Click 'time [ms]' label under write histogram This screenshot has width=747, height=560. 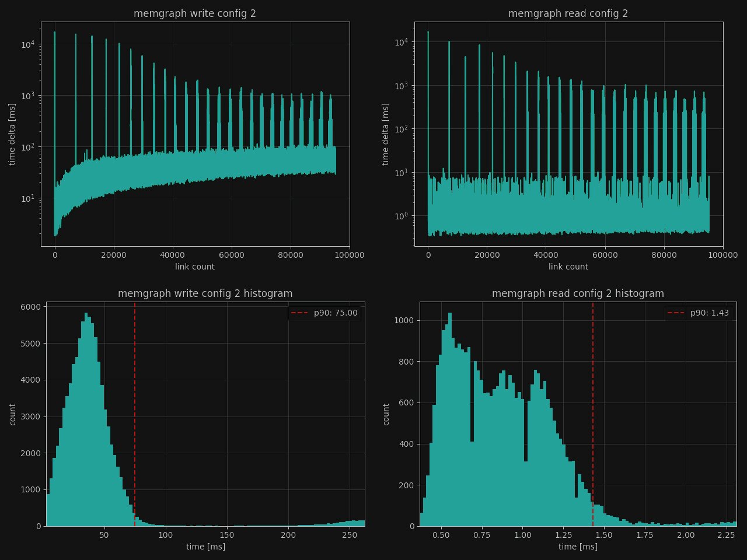pyautogui.click(x=205, y=547)
